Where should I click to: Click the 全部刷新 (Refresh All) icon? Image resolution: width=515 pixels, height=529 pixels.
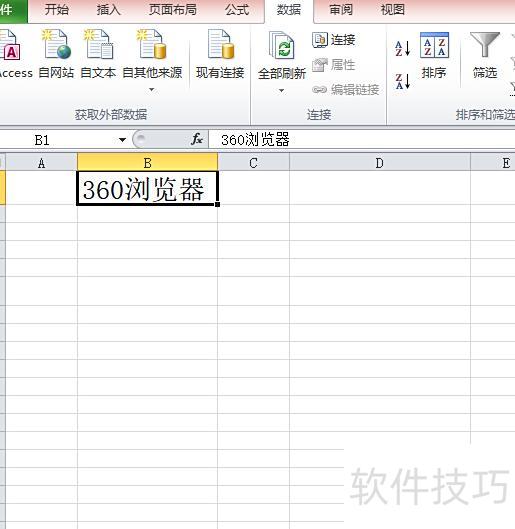pos(282,46)
